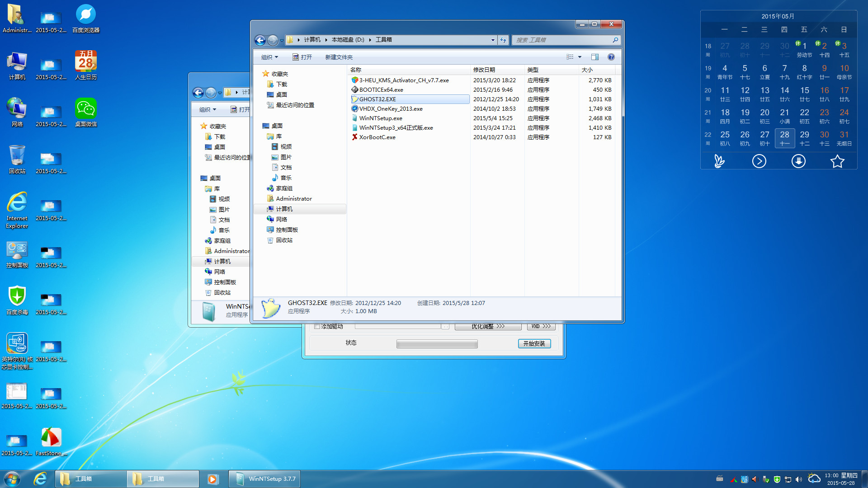Switch to WinNTSetup 3.7.7 taskbar button
868x488 pixels.
coord(264,479)
